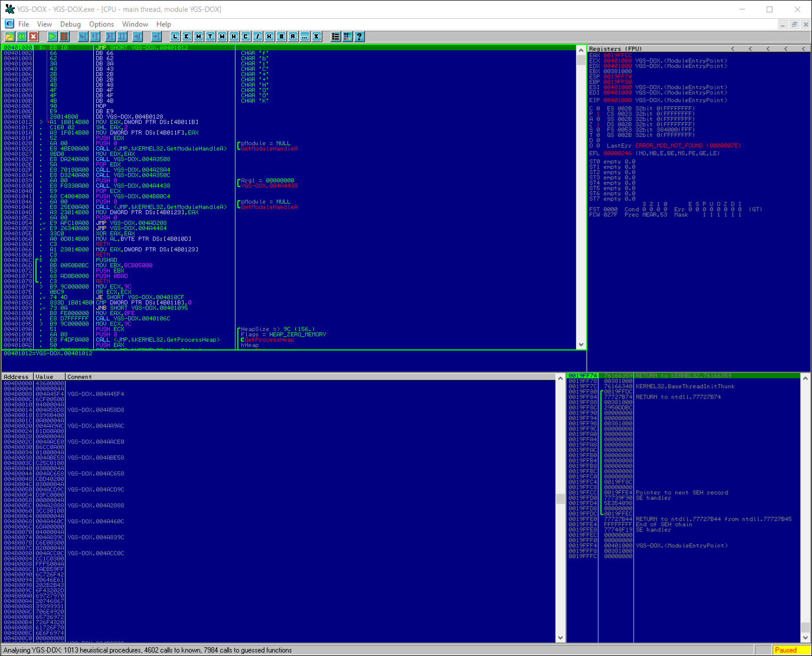The height and width of the screenshot is (656, 812).
Task: Open the Options menu
Action: point(102,24)
